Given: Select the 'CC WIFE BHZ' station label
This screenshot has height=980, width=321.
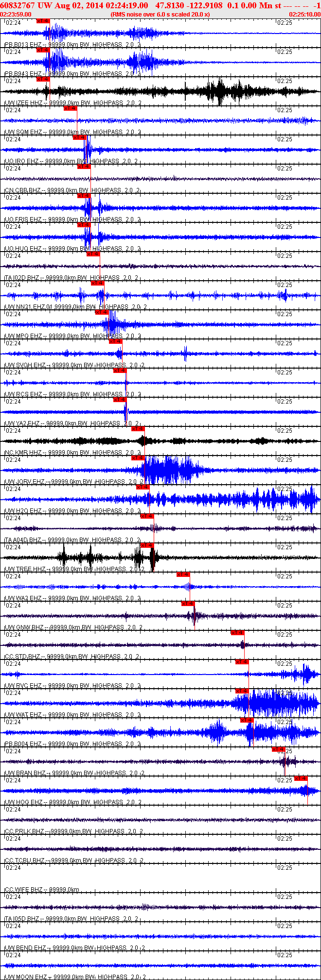Looking at the screenshot, I should pyautogui.click(x=24, y=890).
